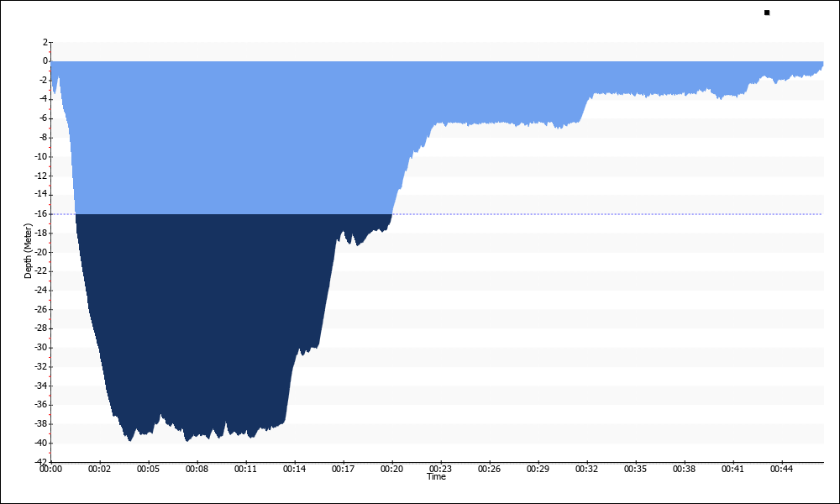
Task: Click the "-28" depth axis label
Action: click(41, 328)
